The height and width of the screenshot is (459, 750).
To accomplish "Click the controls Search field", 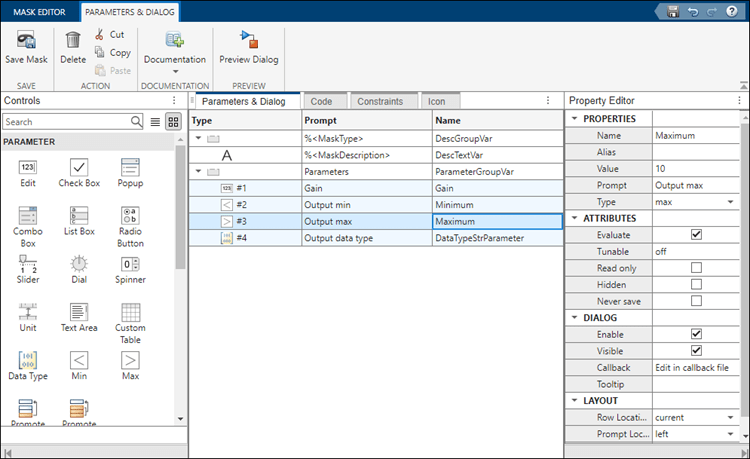I will [x=66, y=121].
